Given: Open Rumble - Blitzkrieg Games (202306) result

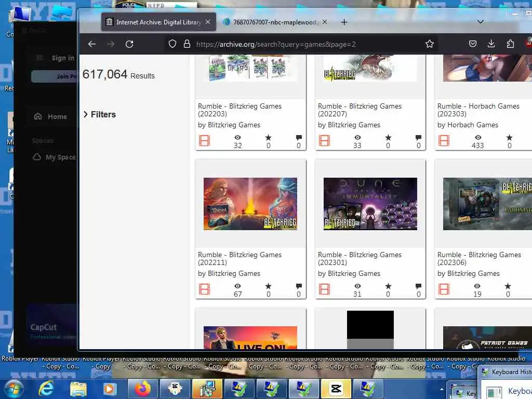Looking at the screenshot, I should pyautogui.click(x=479, y=259).
